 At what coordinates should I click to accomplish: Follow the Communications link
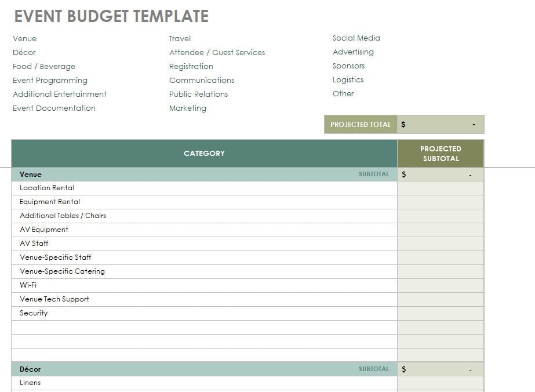pos(201,80)
